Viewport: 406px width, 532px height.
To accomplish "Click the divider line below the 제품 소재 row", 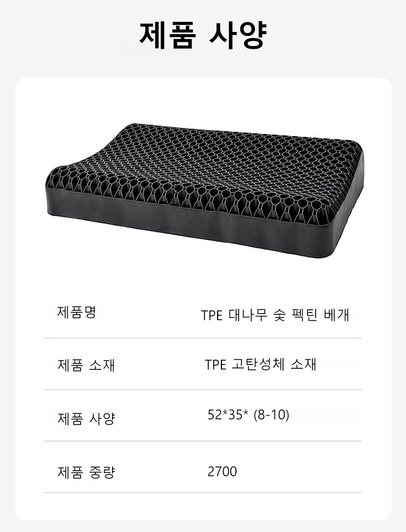I will [203, 390].
